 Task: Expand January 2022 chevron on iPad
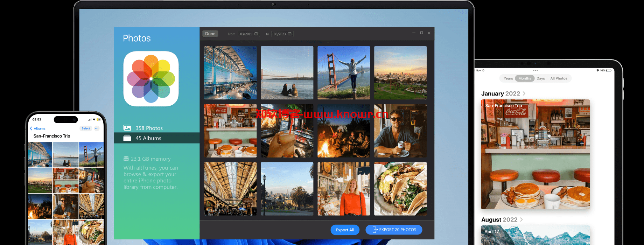[x=524, y=93]
